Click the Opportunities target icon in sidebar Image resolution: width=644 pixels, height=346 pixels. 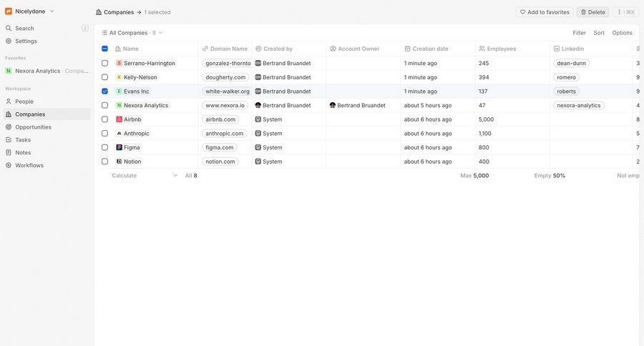tap(8, 127)
